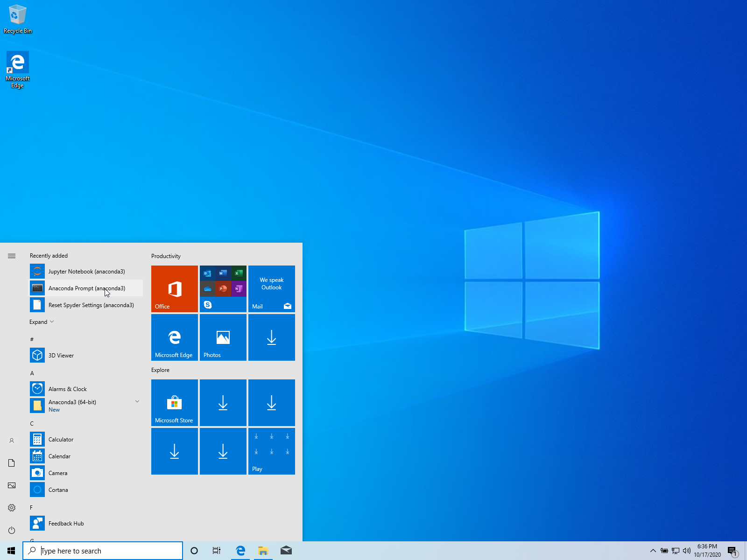
Task: Open Alarms & Clock app
Action: [x=86, y=389]
